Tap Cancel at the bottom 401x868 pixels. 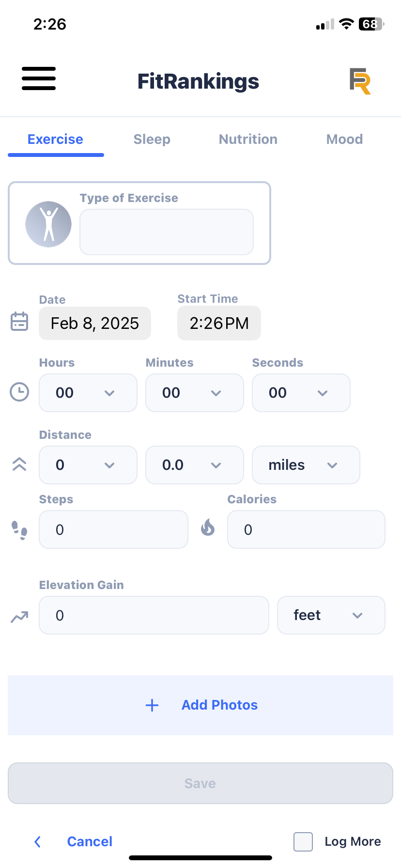90,841
